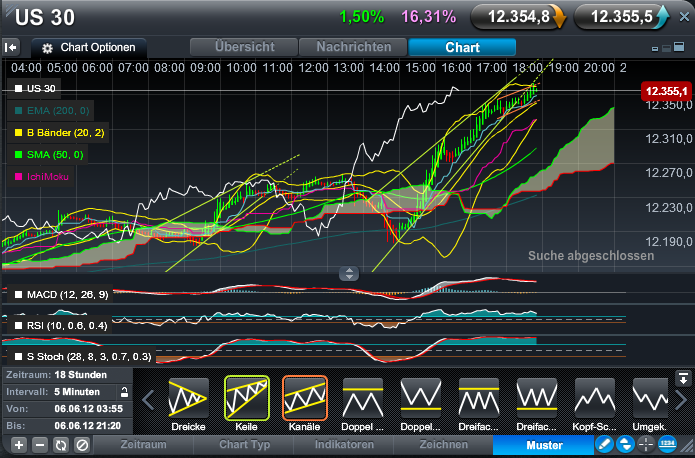Show previous patterns with left chevron
Viewport: 695px width, 458px height.
pos(148,400)
